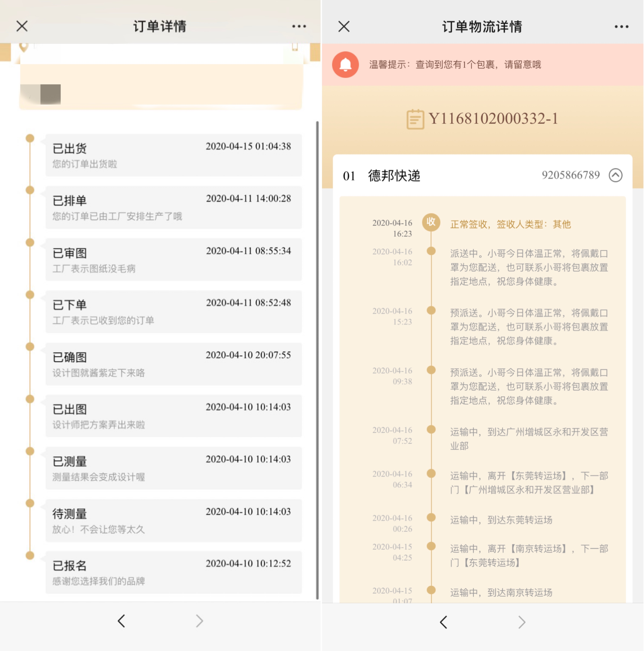The height and width of the screenshot is (651, 644).
Task: Click the left page's vertical scrollbar
Action: point(317,360)
